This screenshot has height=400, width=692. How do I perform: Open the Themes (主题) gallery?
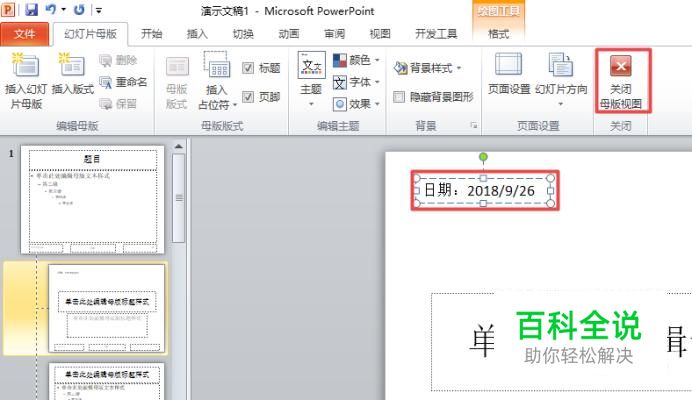click(311, 79)
